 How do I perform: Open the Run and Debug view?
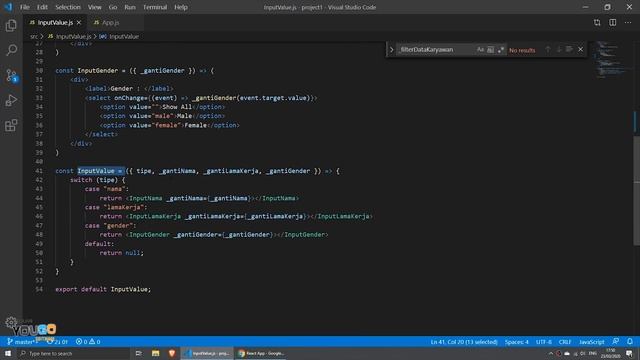point(11,100)
